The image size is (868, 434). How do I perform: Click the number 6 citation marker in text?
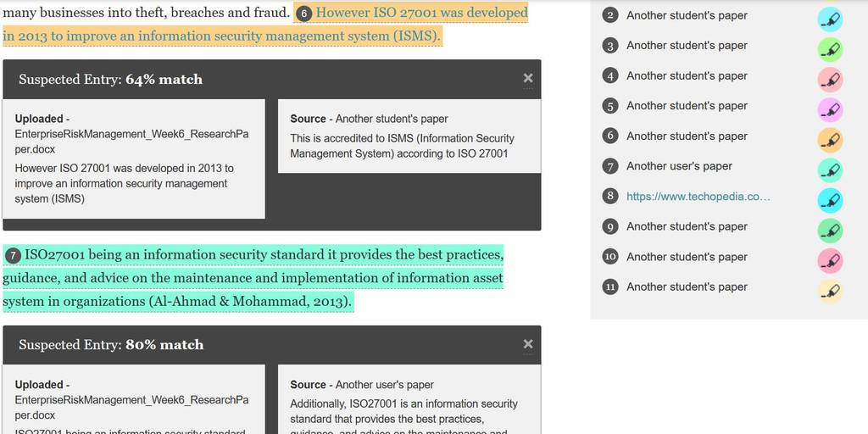click(304, 14)
